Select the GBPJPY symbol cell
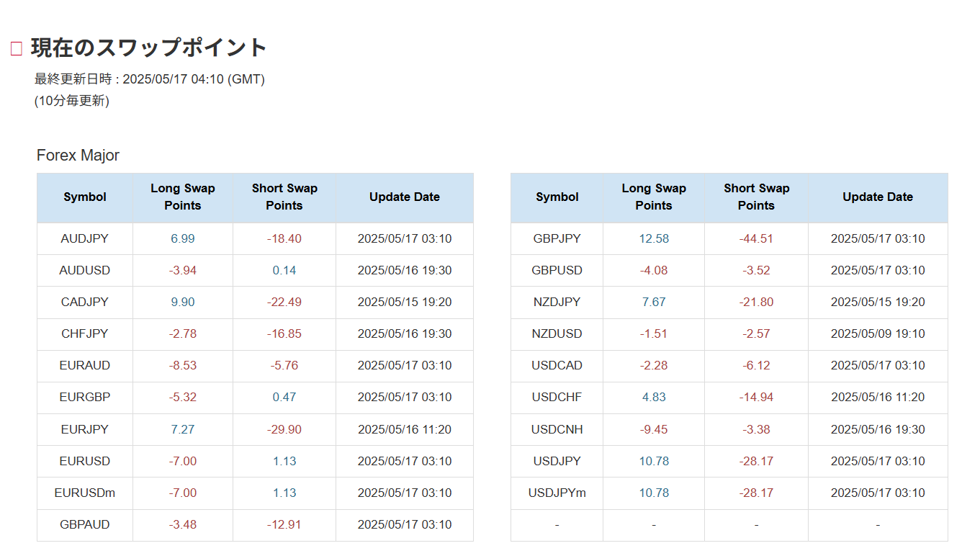 coord(557,239)
